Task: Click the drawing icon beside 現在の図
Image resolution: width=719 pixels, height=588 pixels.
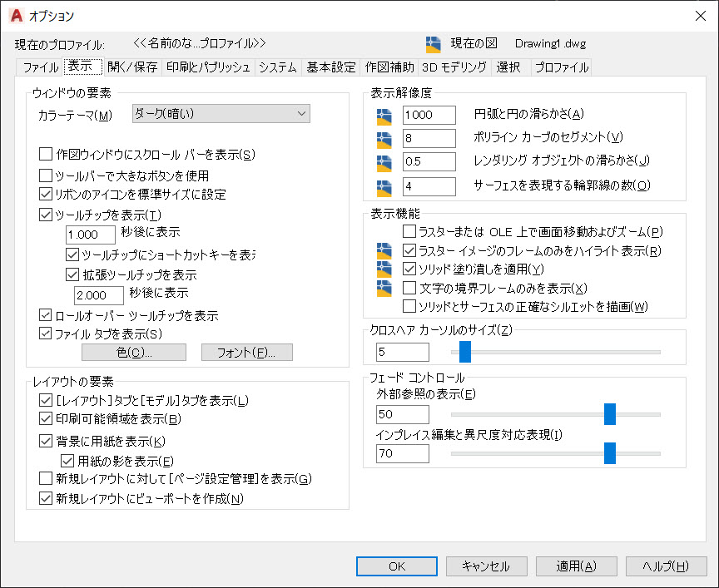Action: point(433,44)
